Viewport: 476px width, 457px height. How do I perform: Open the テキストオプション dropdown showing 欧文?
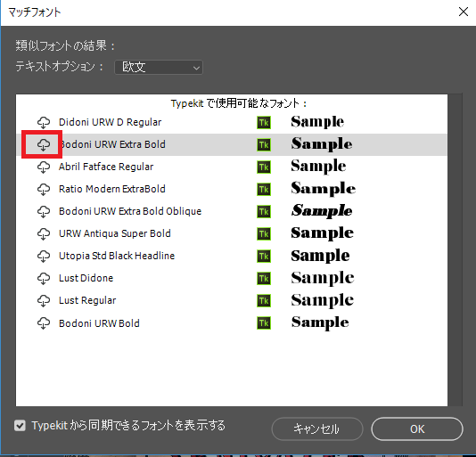coord(159,68)
